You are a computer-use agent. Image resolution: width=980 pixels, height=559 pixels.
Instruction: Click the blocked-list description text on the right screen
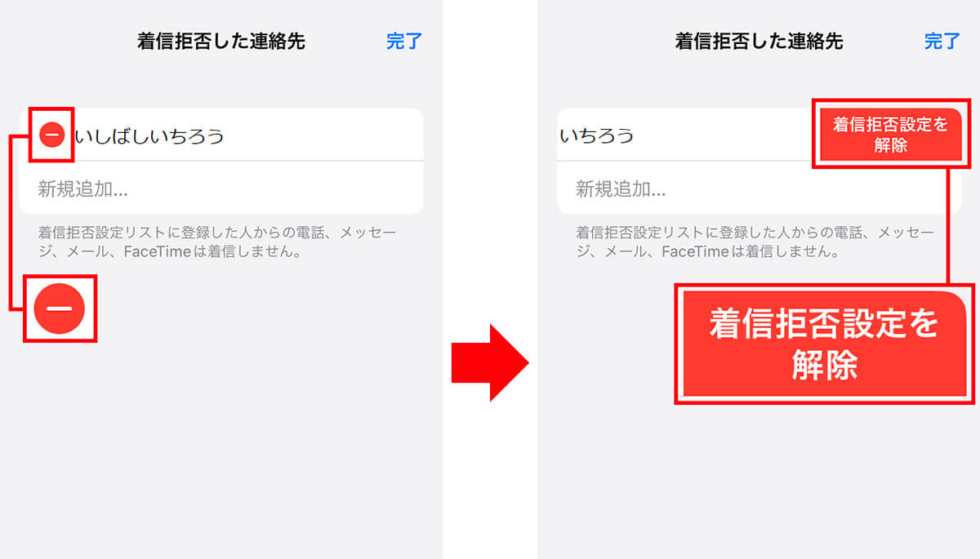pos(755,242)
